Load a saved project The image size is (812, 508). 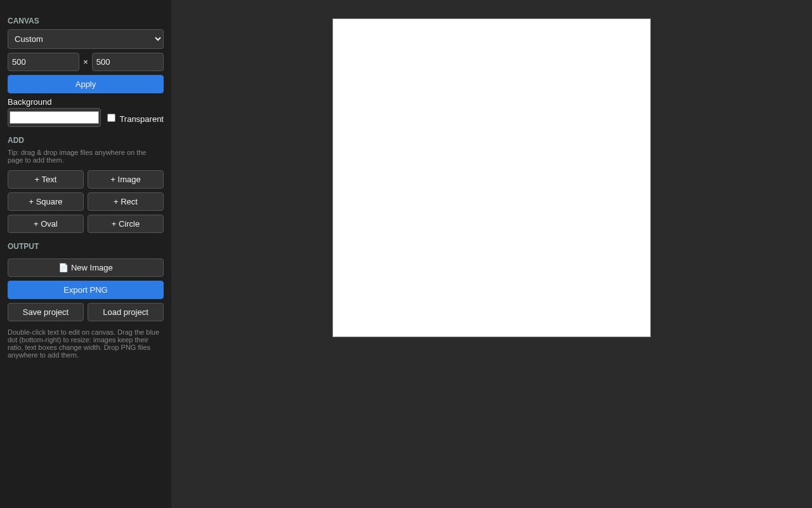[126, 312]
